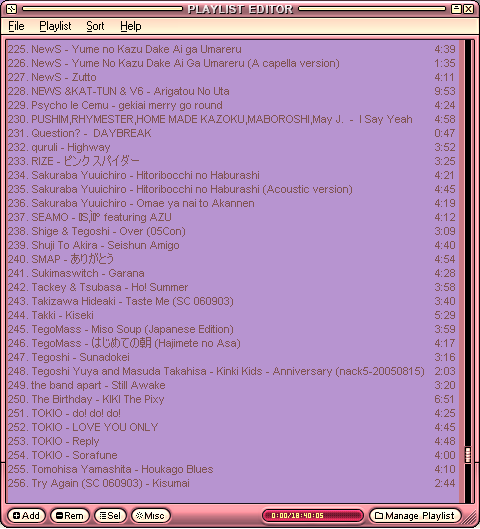This screenshot has width=480, height=529.
Task: Click the 0:47 duration of track 231
Action: click(445, 133)
